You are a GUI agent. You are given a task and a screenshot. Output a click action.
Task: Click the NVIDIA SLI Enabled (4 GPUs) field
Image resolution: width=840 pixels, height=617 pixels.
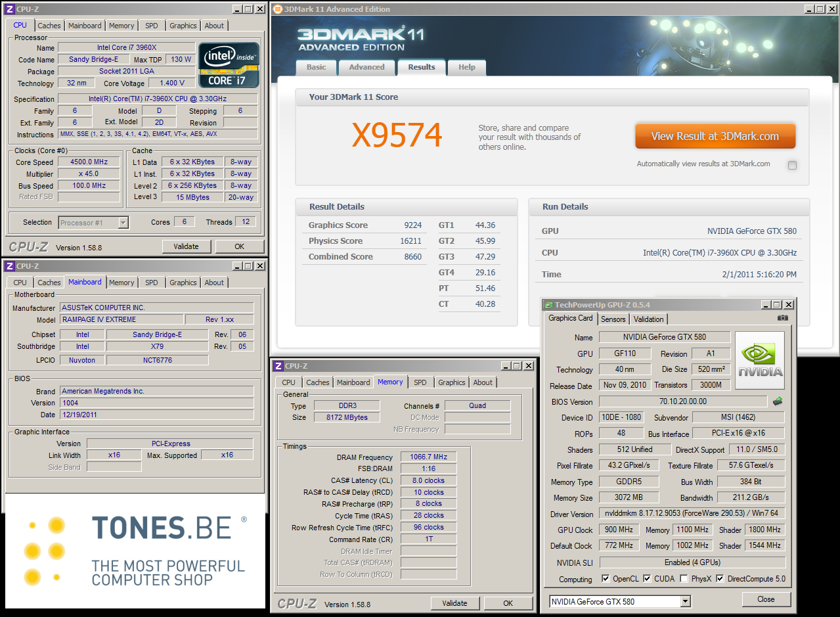coord(692,562)
